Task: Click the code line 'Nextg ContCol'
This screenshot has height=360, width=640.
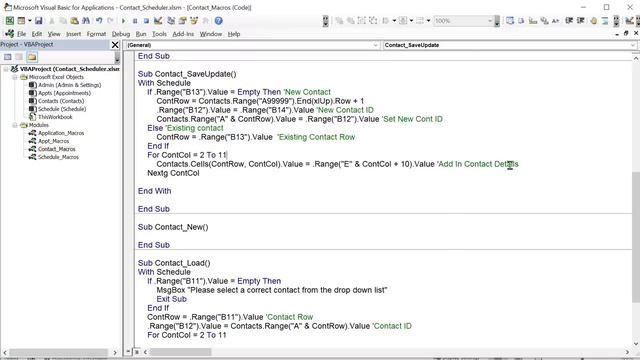Action: (173, 173)
